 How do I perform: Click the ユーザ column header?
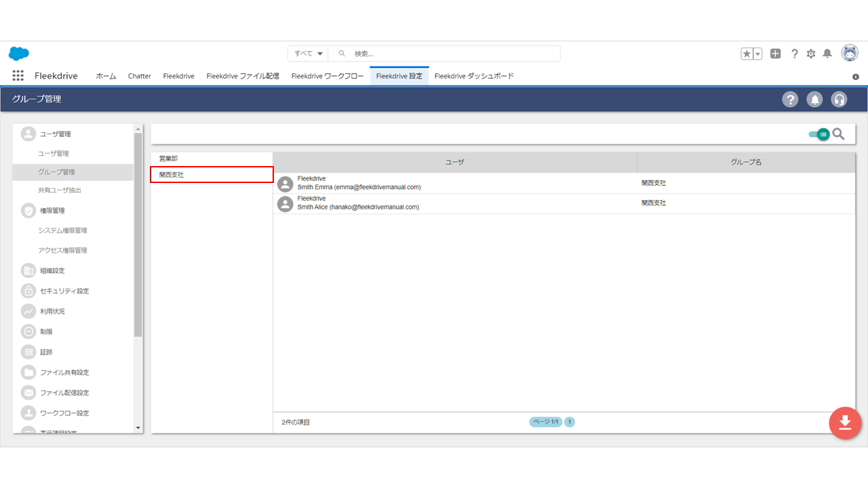pos(455,162)
